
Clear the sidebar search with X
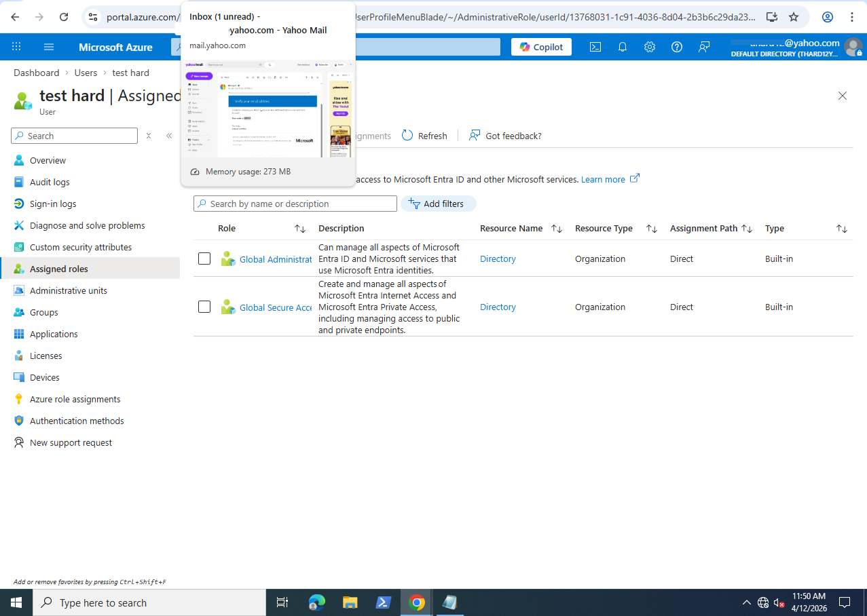(149, 136)
